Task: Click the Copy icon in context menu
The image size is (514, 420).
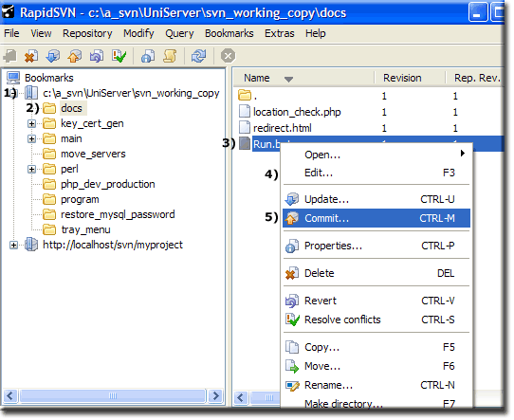Action: (292, 347)
